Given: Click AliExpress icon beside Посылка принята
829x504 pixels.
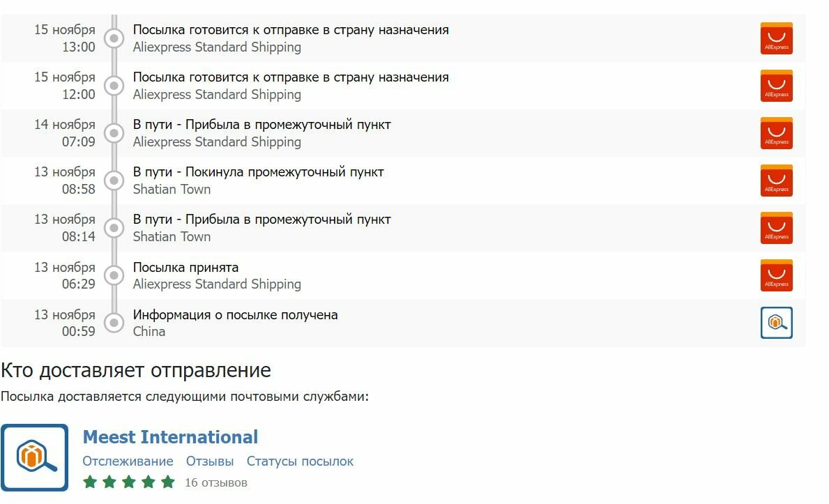Looking at the screenshot, I should point(776,275).
